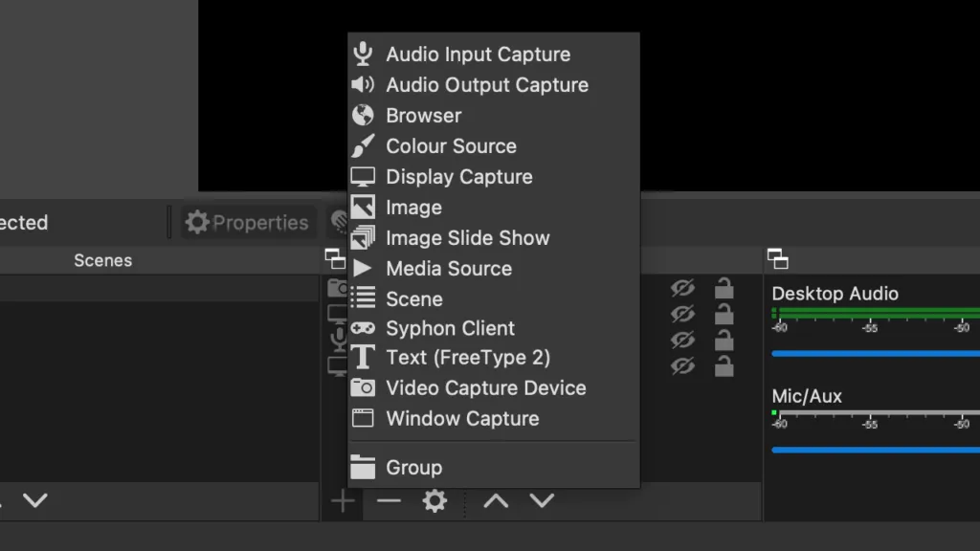This screenshot has width=980, height=551.
Task: Move source up with the up arrow
Action: [x=496, y=500]
